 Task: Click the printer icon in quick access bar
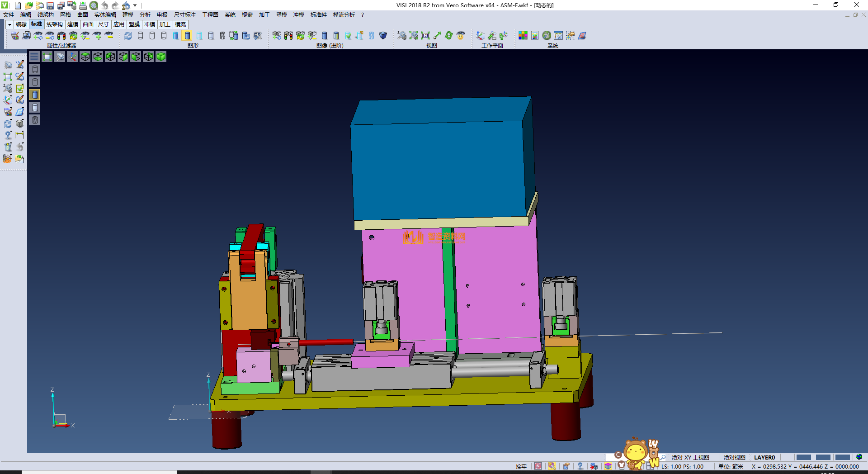(x=83, y=5)
